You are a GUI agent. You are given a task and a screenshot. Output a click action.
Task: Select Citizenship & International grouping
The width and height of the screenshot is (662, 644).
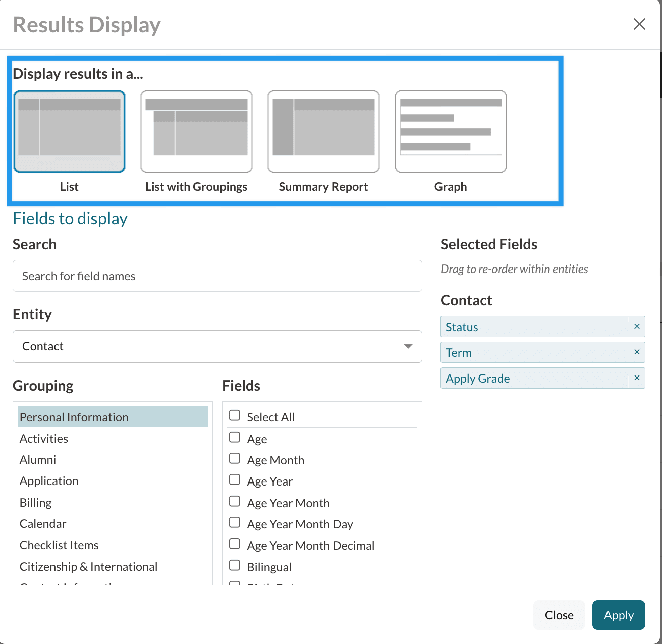click(88, 567)
